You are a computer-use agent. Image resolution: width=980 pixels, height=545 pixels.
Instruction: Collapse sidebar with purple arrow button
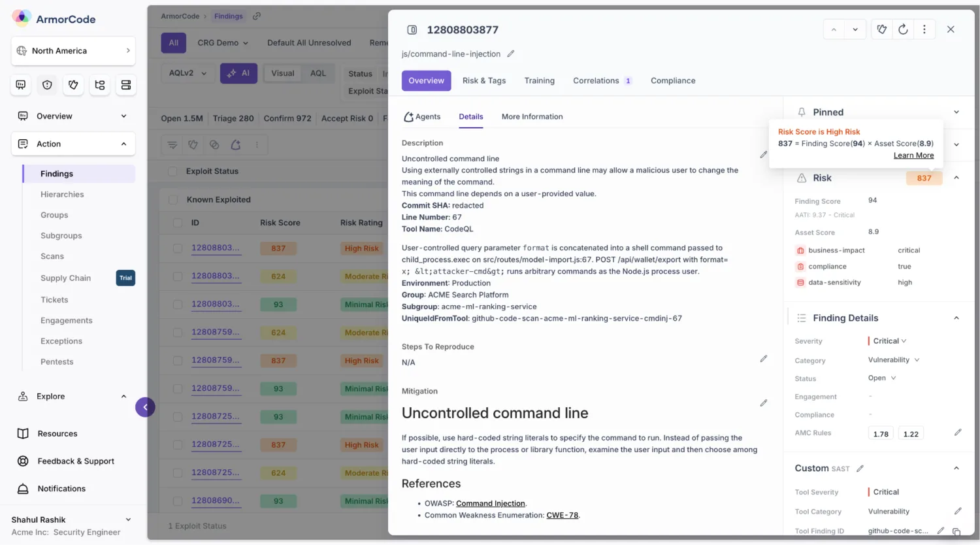(145, 407)
